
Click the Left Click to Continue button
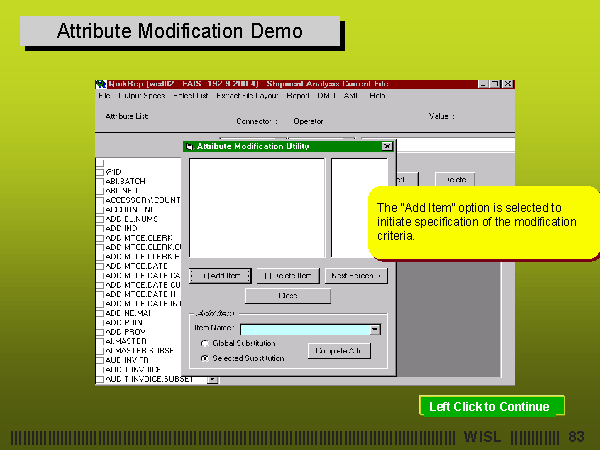pyautogui.click(x=490, y=406)
